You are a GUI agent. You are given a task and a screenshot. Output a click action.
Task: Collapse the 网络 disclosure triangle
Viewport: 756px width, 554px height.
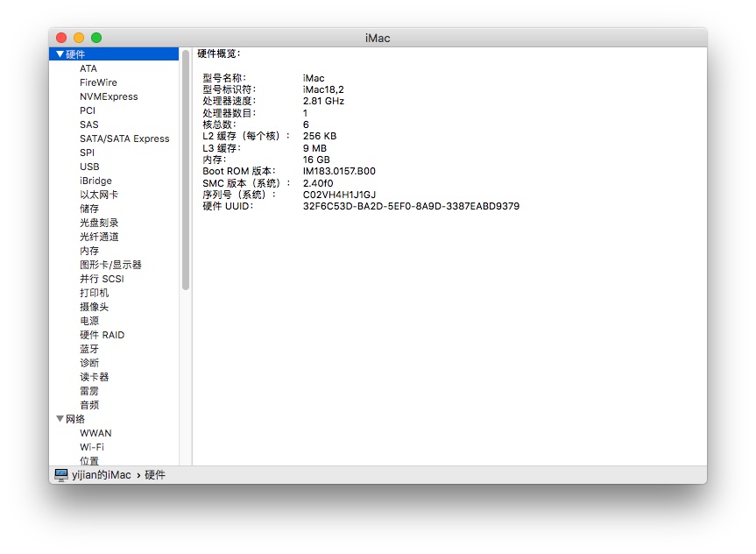60,419
